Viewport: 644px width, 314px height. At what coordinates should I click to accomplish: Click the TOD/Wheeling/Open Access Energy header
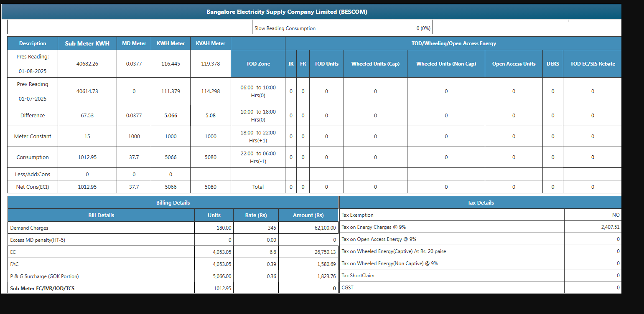pyautogui.click(x=453, y=43)
